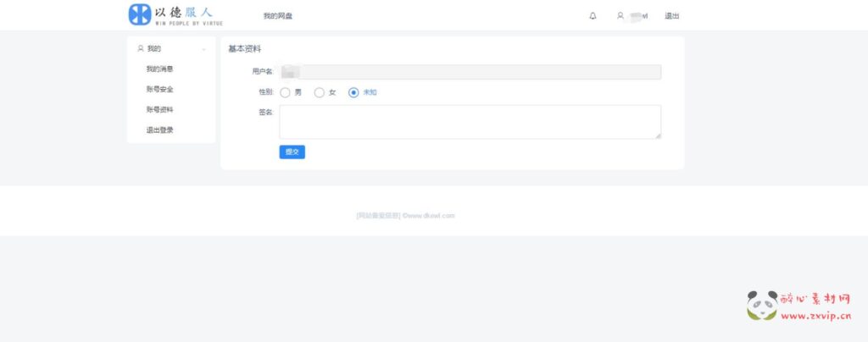Click the 退出 link in the header
The height and width of the screenshot is (342, 868).
(671, 16)
